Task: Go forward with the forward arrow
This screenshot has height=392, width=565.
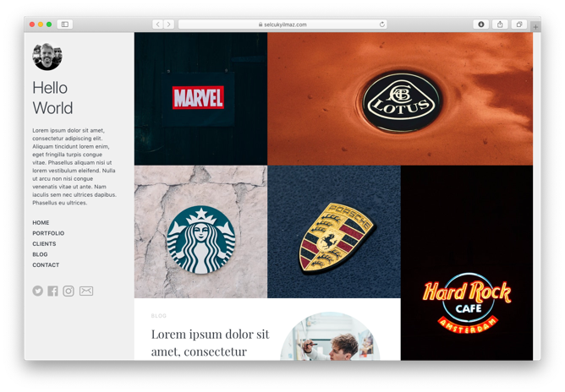Action: click(168, 24)
